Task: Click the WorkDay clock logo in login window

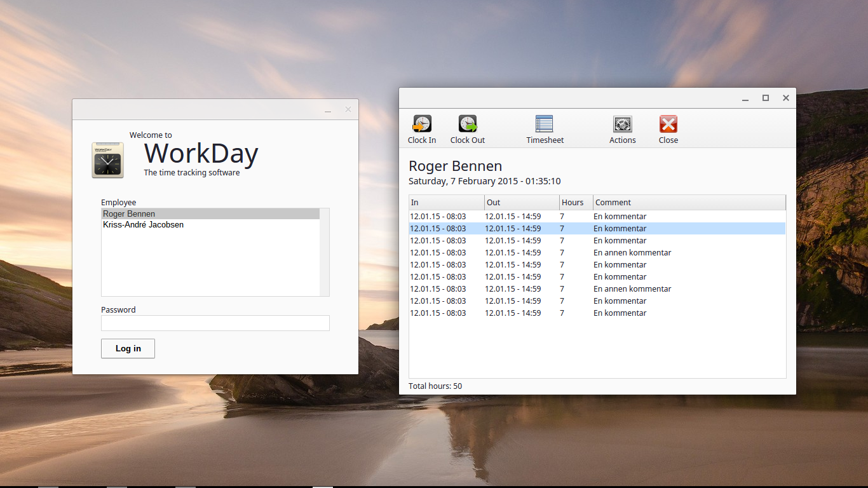Action: [x=107, y=160]
